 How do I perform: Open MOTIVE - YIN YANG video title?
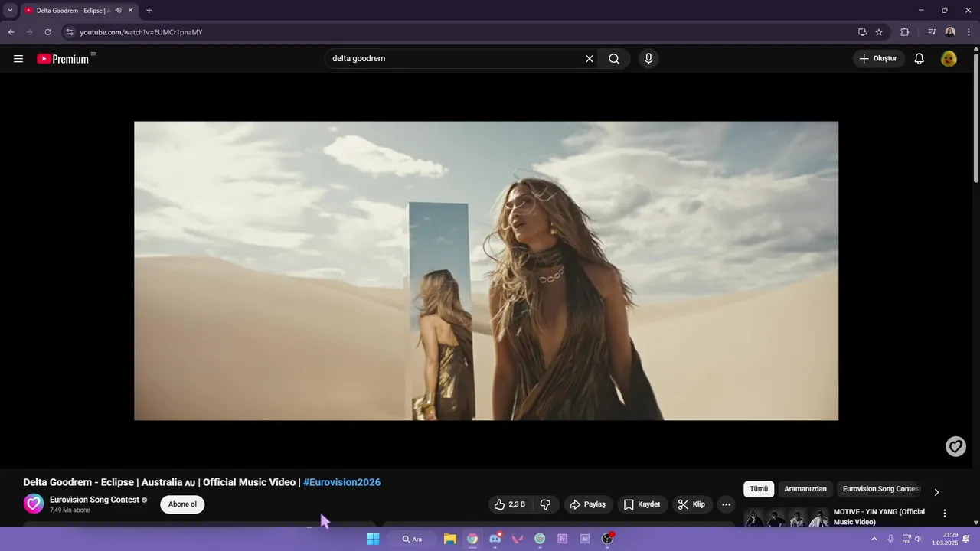pyautogui.click(x=879, y=517)
